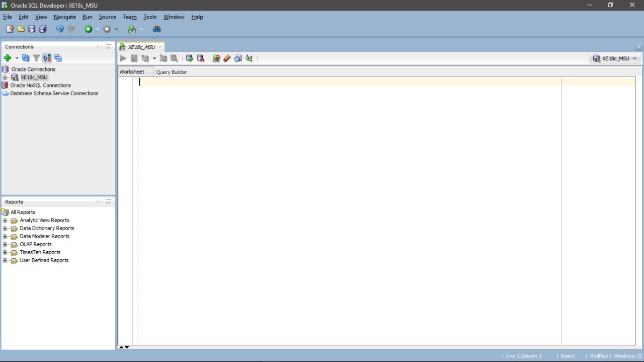
Task: Click the Unshared SQL Worksheet icon
Action: [x=216, y=58]
